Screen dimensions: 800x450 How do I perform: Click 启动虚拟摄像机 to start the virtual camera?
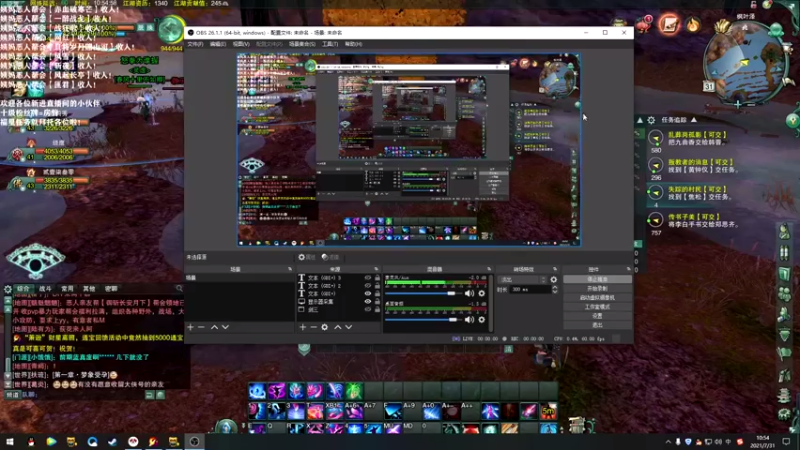(x=597, y=297)
